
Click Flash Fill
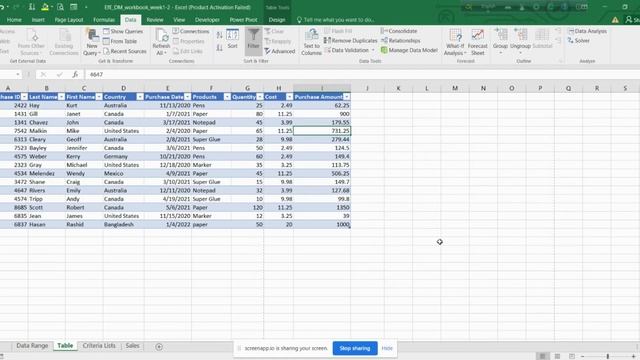tap(338, 31)
